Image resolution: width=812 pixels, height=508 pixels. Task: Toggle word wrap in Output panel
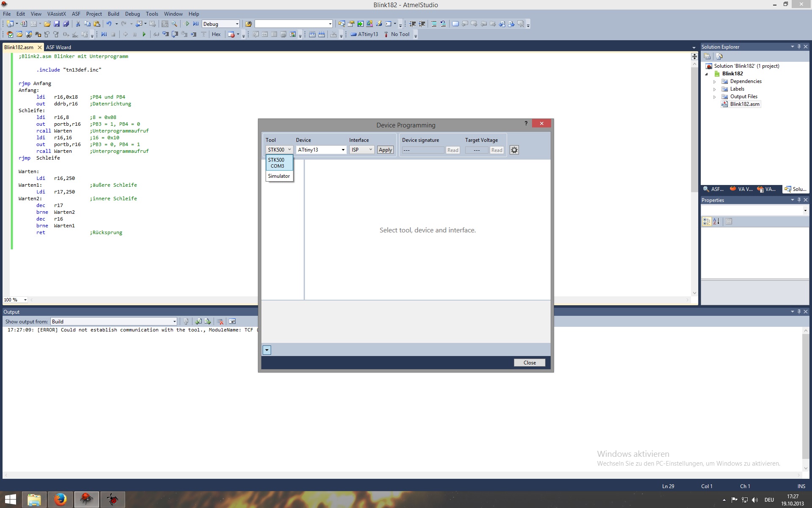(232, 322)
